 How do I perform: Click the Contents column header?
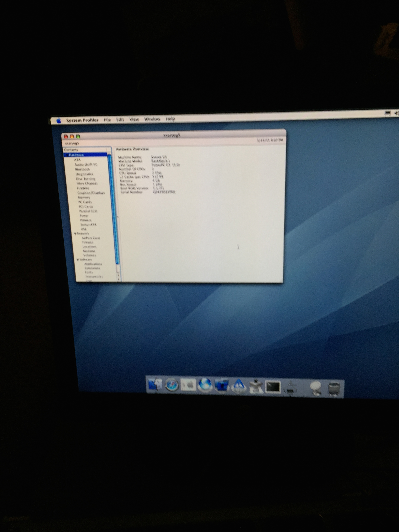[x=85, y=150]
